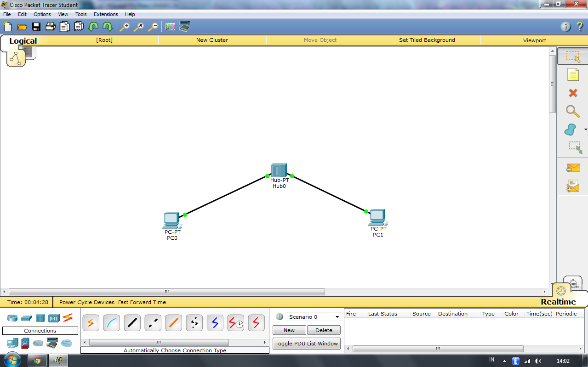The width and height of the screenshot is (588, 367).
Task: Choose the Hubs device category
Action: pyautogui.click(x=40, y=318)
